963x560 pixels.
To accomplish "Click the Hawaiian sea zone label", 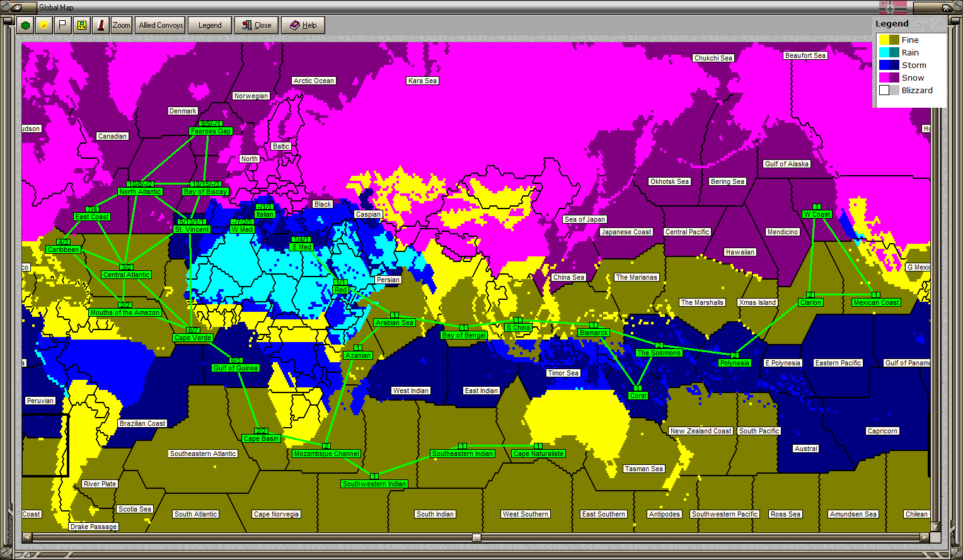I will click(x=740, y=252).
